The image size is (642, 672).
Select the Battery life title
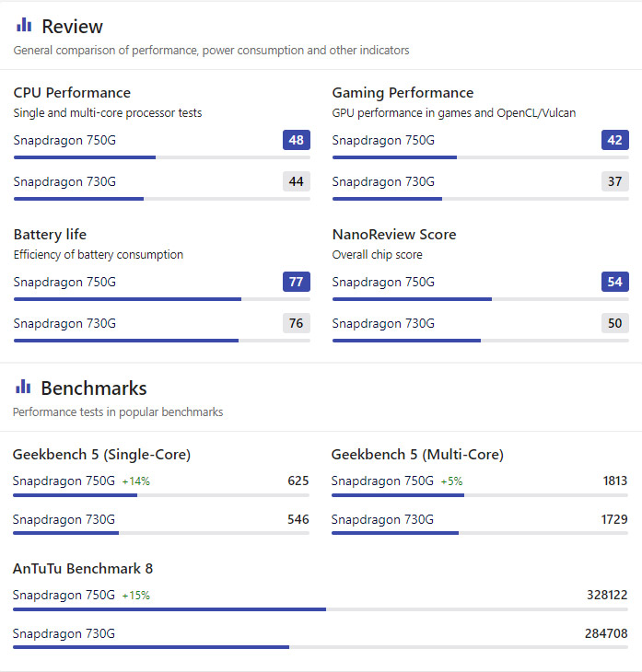point(50,235)
